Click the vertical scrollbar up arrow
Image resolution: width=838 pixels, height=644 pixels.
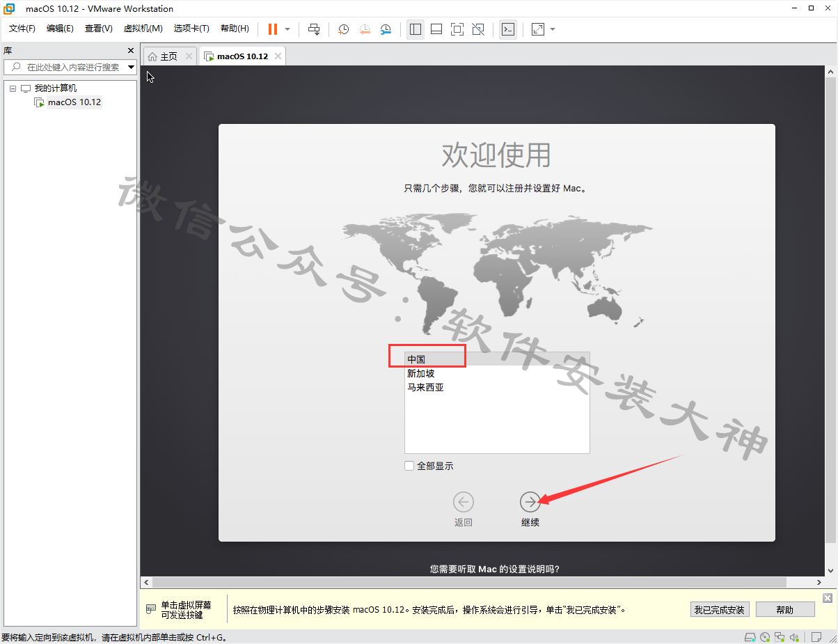pyautogui.click(x=830, y=72)
